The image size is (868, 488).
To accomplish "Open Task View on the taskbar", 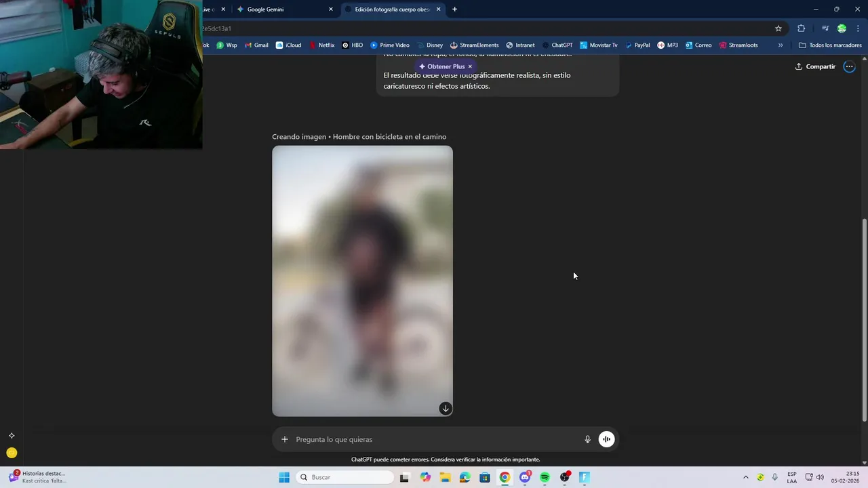I will click(x=405, y=477).
